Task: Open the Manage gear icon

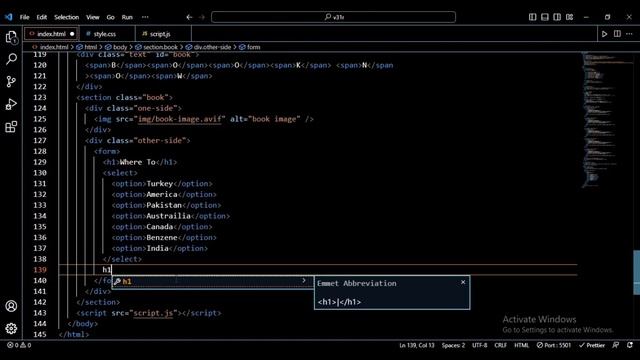Action: (11, 328)
